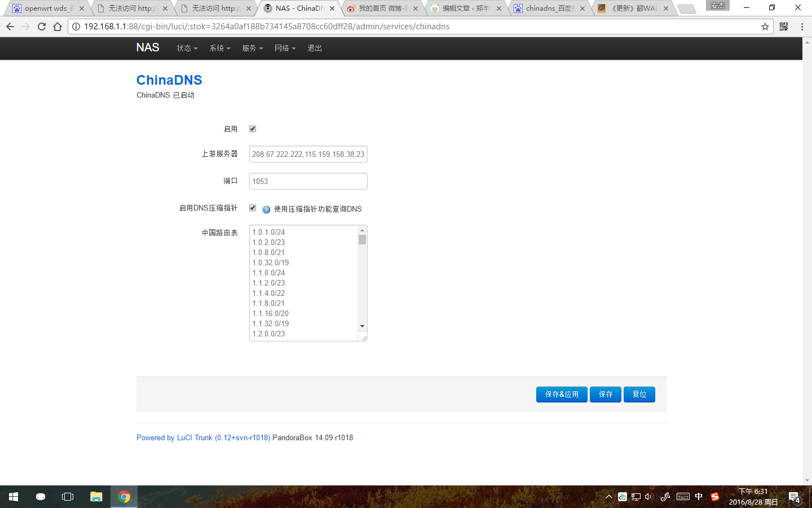Focus the 端口 input field

(308, 181)
